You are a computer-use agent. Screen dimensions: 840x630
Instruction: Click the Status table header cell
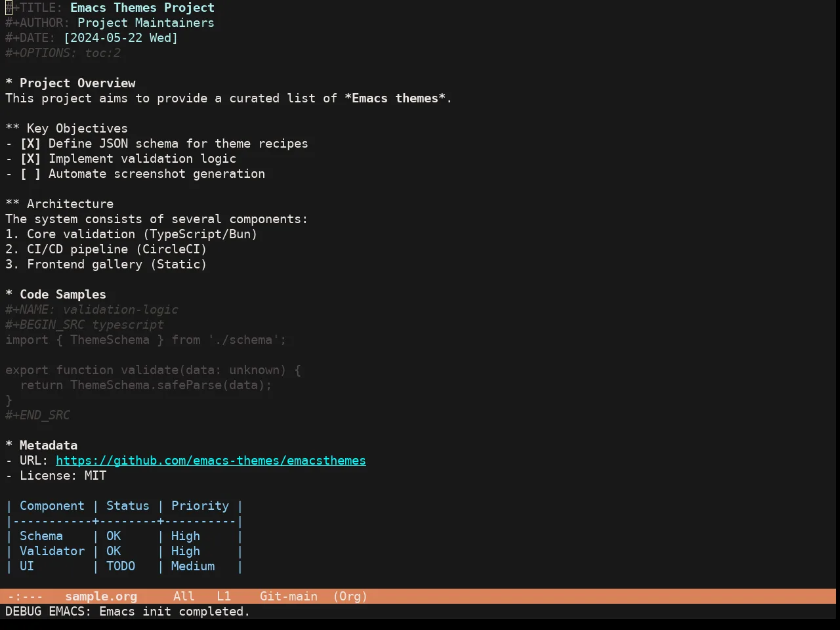[128, 506]
